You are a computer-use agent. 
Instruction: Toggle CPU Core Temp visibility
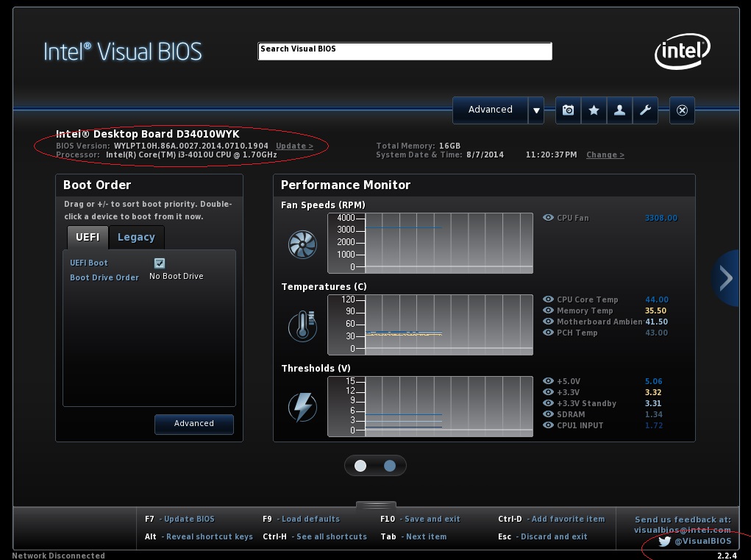(548, 299)
